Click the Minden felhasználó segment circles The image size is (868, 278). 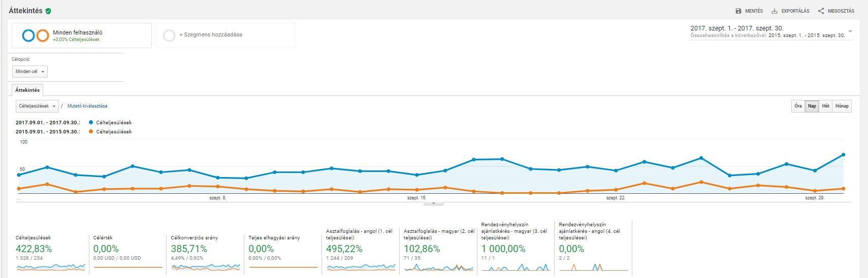coord(36,36)
